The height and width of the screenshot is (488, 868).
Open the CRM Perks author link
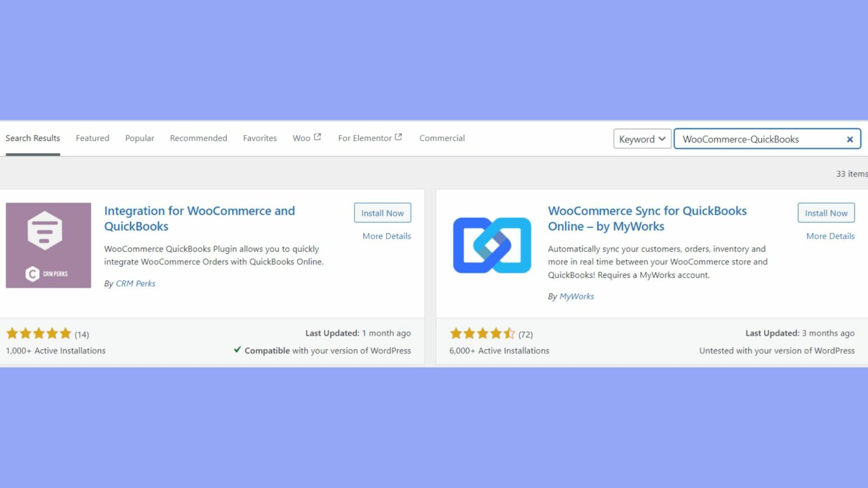pos(135,283)
